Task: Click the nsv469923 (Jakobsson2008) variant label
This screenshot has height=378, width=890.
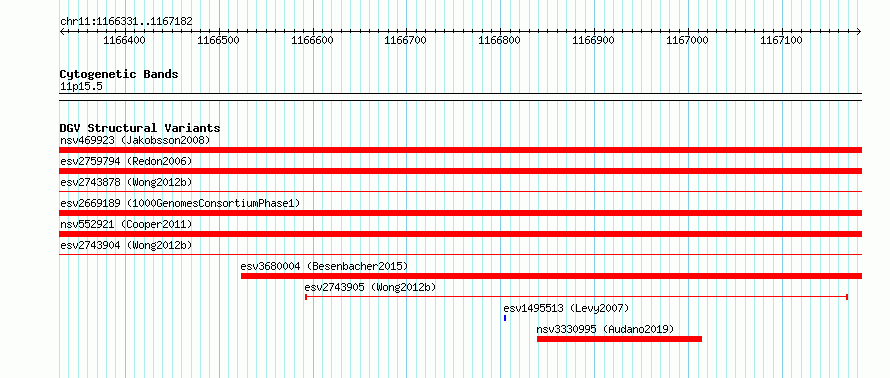Action: click(135, 140)
